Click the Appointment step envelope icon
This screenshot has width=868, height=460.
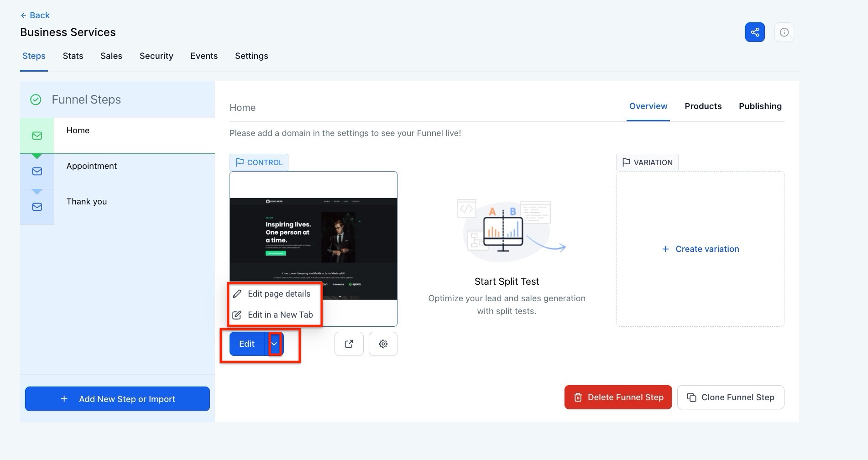click(37, 172)
